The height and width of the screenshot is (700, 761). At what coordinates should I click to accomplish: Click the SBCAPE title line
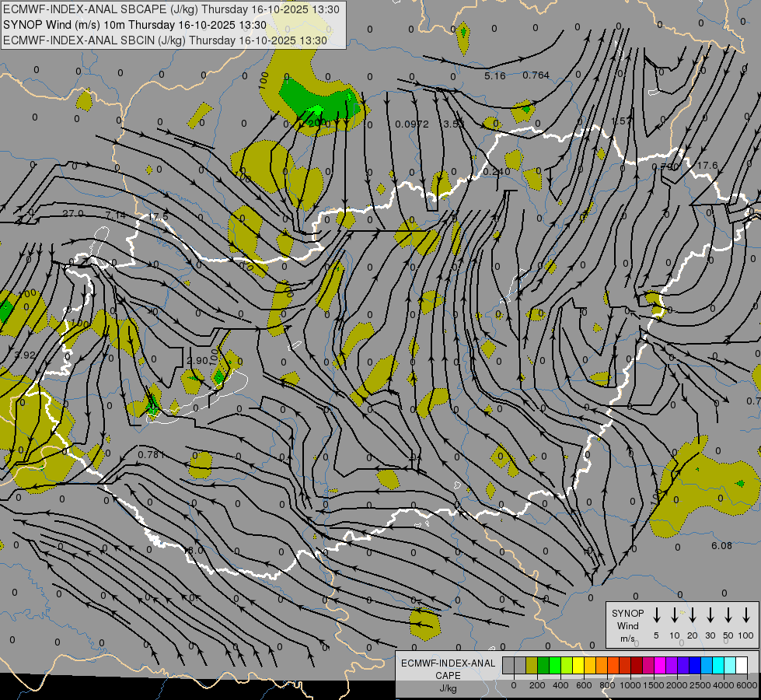pos(171,9)
